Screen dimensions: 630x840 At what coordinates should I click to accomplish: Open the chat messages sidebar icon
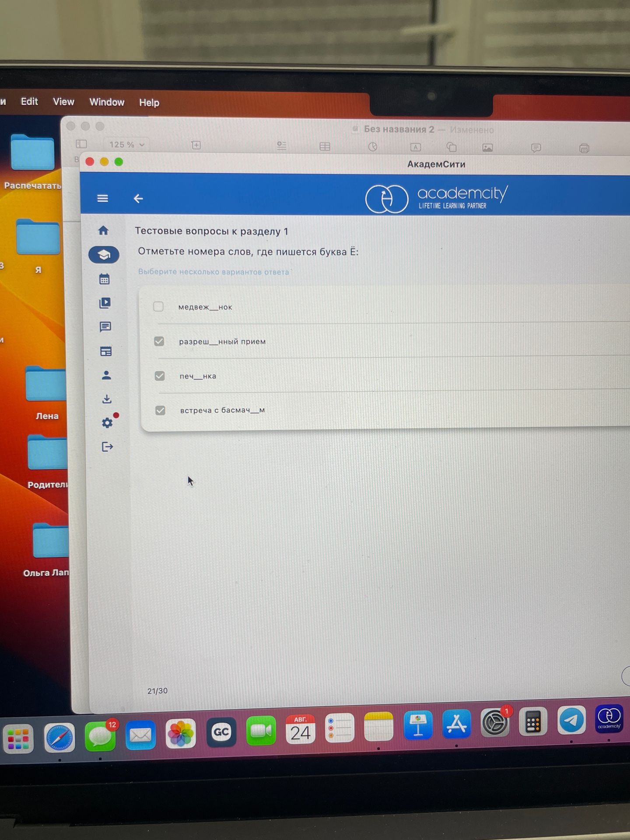[x=105, y=327]
